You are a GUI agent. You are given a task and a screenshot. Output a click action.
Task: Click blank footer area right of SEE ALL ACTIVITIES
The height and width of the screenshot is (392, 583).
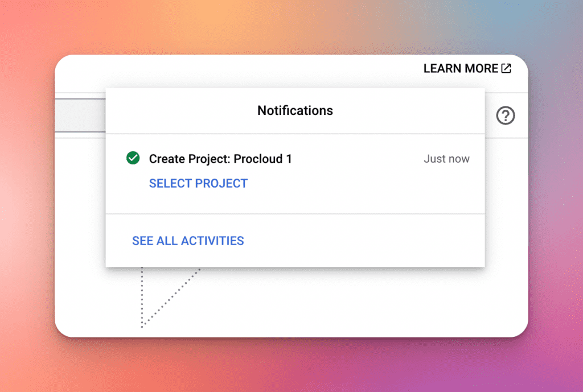pyautogui.click(x=364, y=241)
